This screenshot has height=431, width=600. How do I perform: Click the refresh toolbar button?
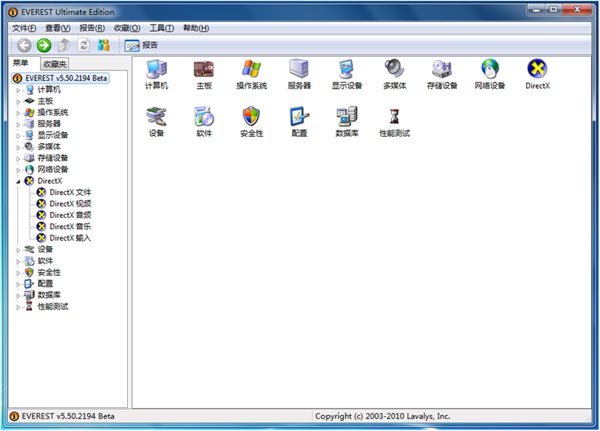(84, 45)
